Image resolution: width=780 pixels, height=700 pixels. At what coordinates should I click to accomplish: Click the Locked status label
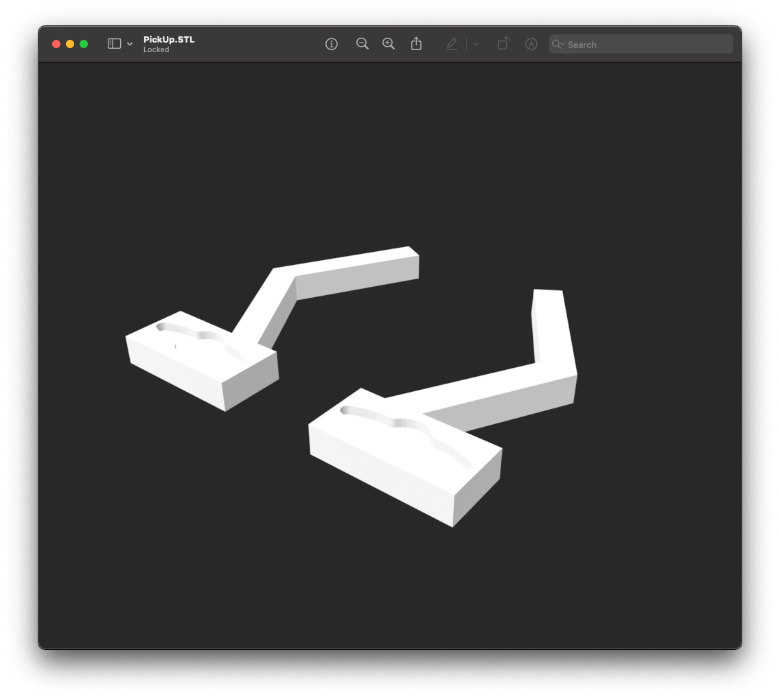point(156,49)
